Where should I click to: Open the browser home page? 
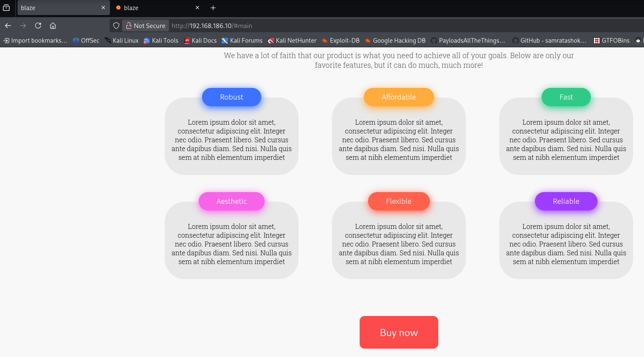click(x=53, y=26)
